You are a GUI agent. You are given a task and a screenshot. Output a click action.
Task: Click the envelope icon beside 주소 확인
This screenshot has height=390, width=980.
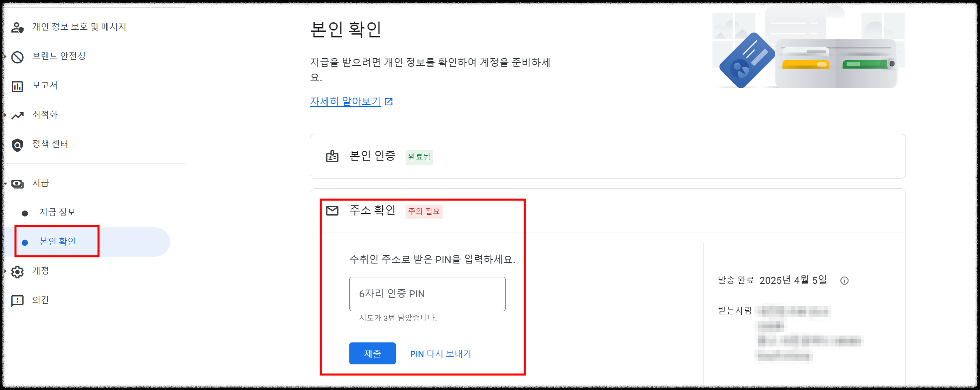(333, 211)
